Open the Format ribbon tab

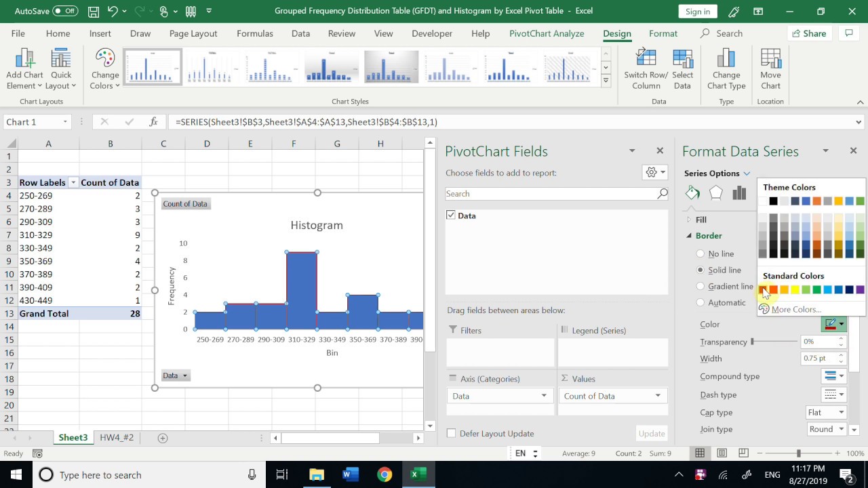(x=663, y=33)
